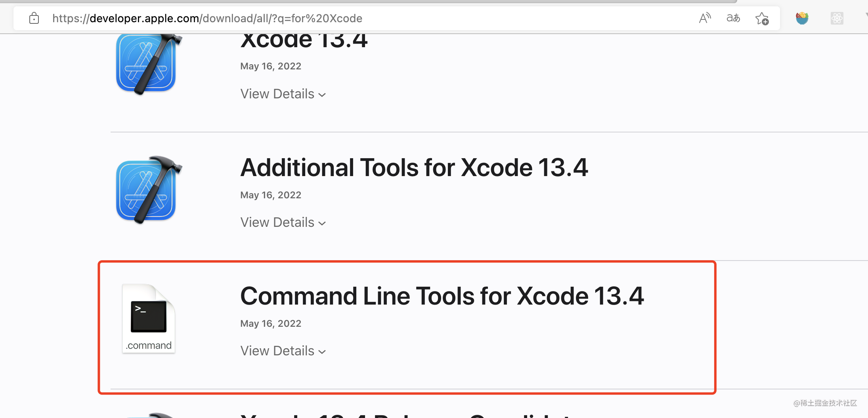
Task: Click the translate page icon
Action: point(733,18)
